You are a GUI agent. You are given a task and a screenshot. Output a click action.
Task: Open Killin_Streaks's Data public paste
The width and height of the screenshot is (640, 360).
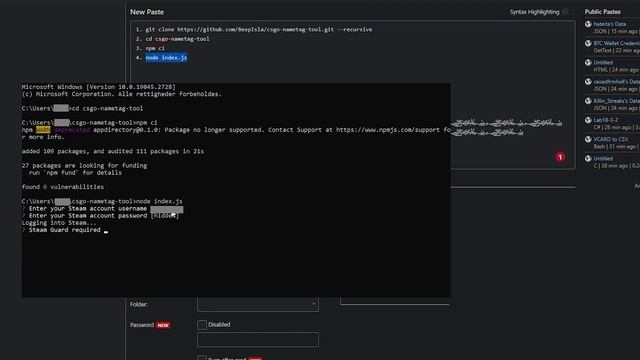coord(616,101)
